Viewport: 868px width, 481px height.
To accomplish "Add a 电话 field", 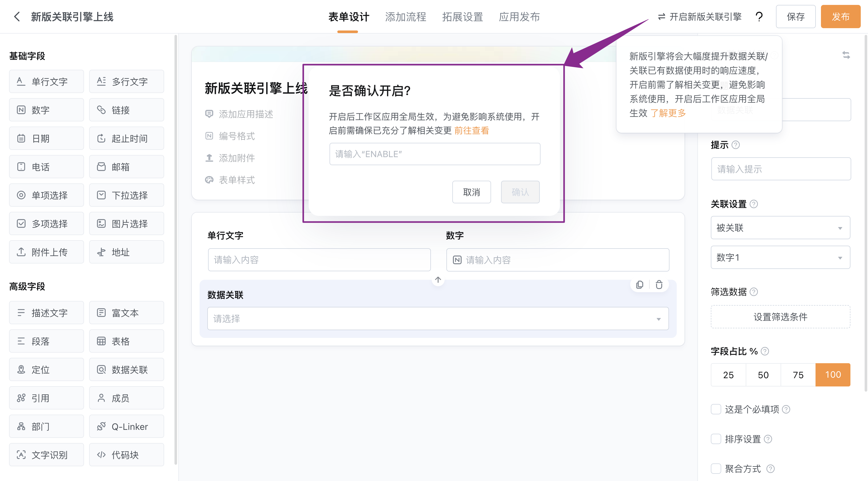I will click(x=47, y=167).
